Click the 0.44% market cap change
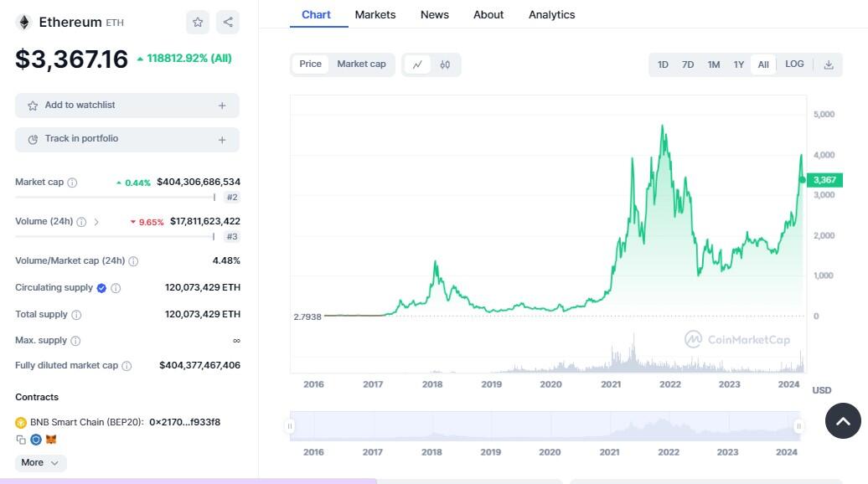Screen dimensions: 868x484 133,183
